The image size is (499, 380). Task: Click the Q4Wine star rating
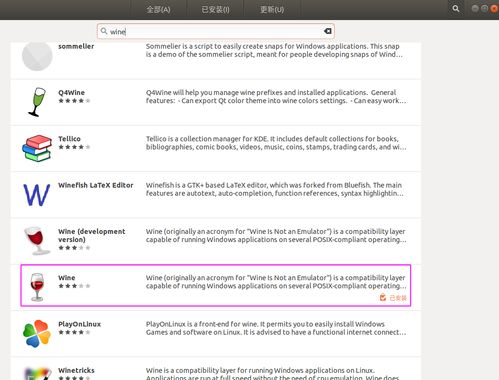pyautogui.click(x=74, y=101)
